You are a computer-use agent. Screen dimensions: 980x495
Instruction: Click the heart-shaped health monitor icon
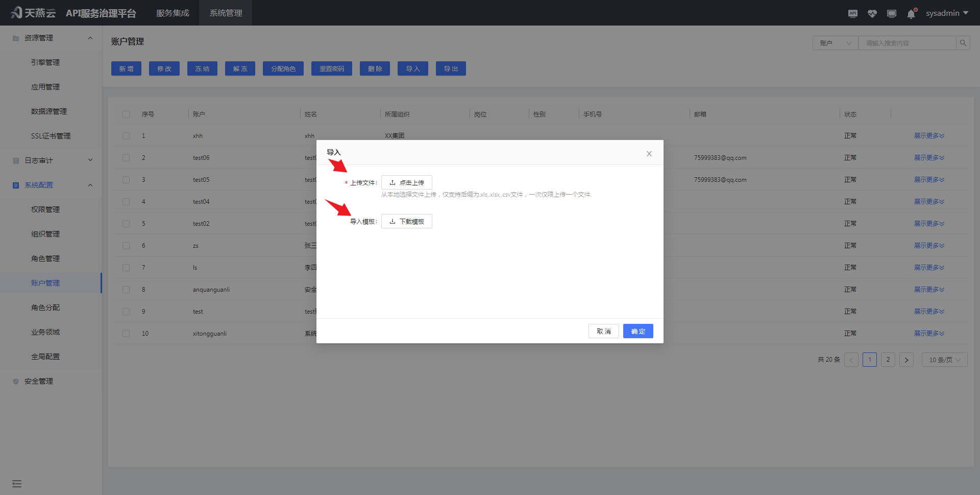872,13
